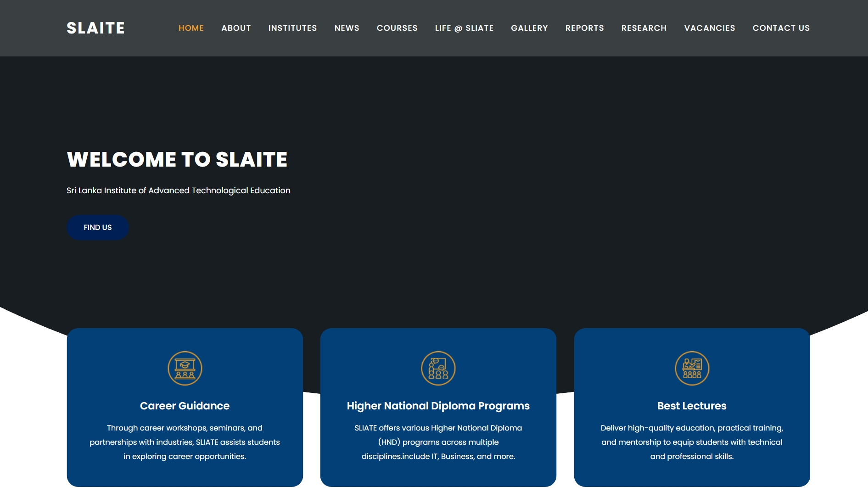Image resolution: width=868 pixels, height=498 pixels.
Task: Go to Reports in navigation
Action: (x=584, y=28)
